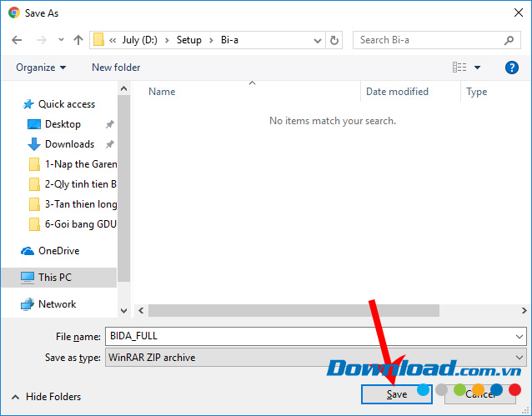Image resolution: width=532 pixels, height=416 pixels.
Task: Refresh the Bi-a folder view
Action: pos(334,40)
